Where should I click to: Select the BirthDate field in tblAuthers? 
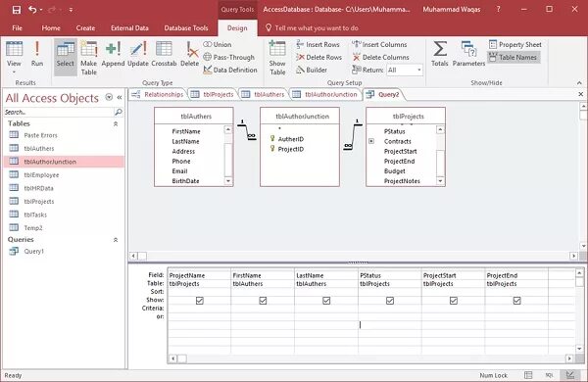(x=185, y=181)
